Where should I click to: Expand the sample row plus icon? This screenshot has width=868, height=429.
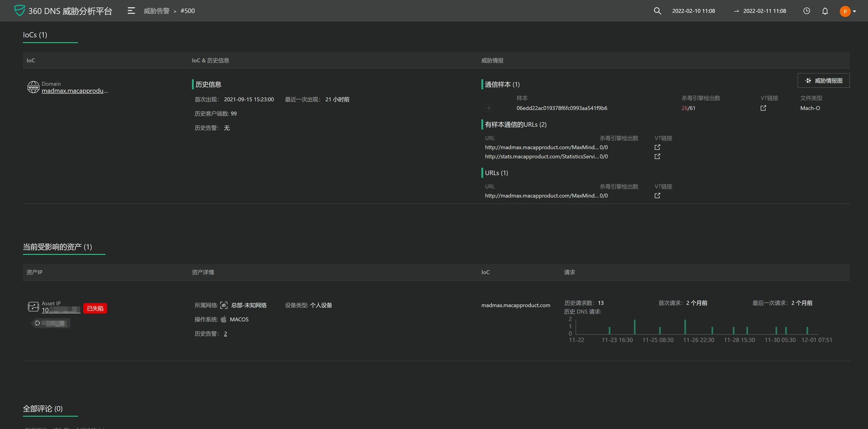[489, 108]
